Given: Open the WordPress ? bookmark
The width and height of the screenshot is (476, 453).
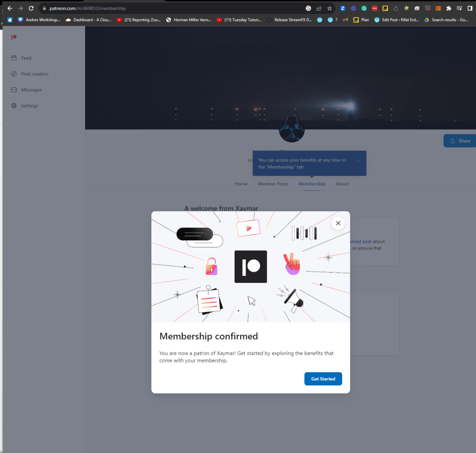Looking at the screenshot, I should pos(333,20).
